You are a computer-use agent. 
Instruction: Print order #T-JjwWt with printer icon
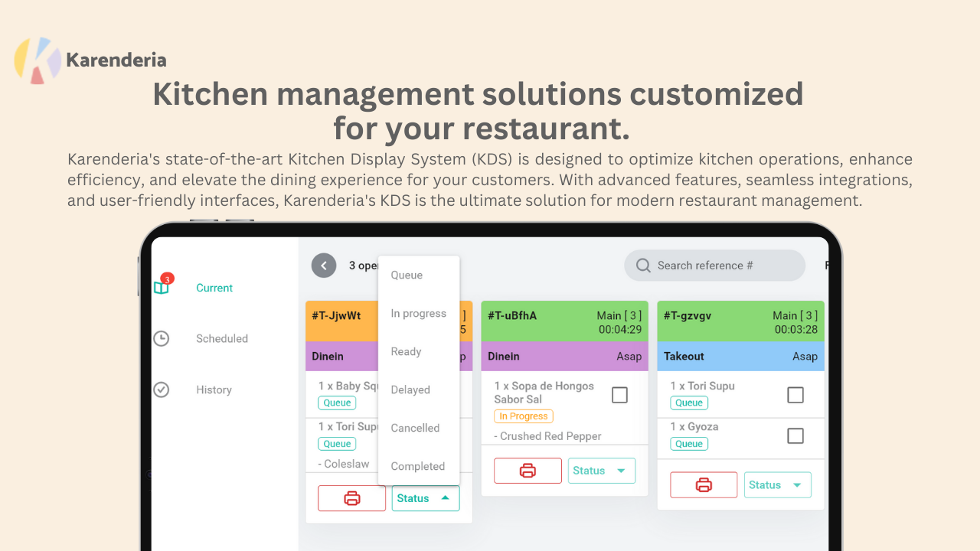coord(351,498)
